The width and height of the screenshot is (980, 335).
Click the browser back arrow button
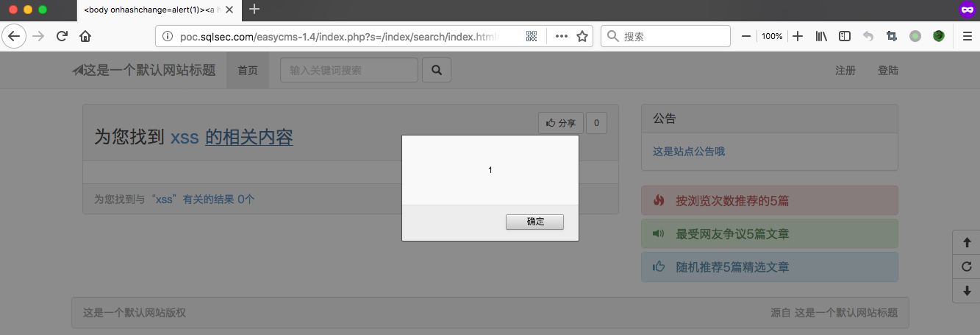15,36
